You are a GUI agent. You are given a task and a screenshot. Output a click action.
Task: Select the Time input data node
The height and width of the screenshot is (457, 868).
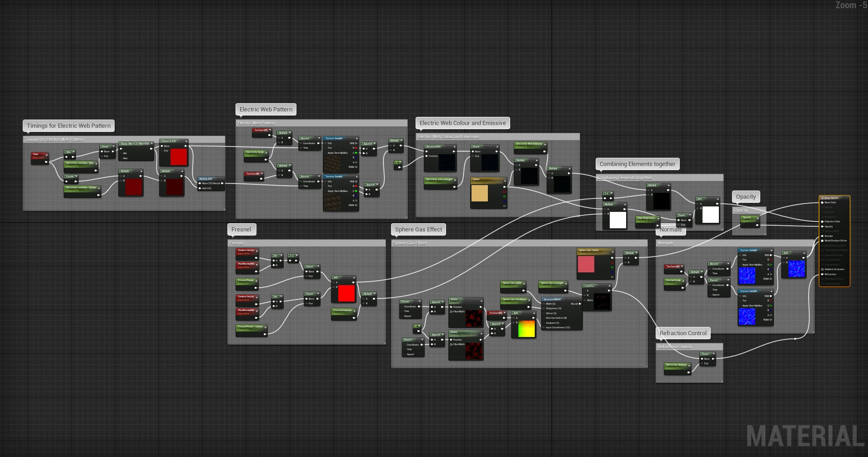39,156
